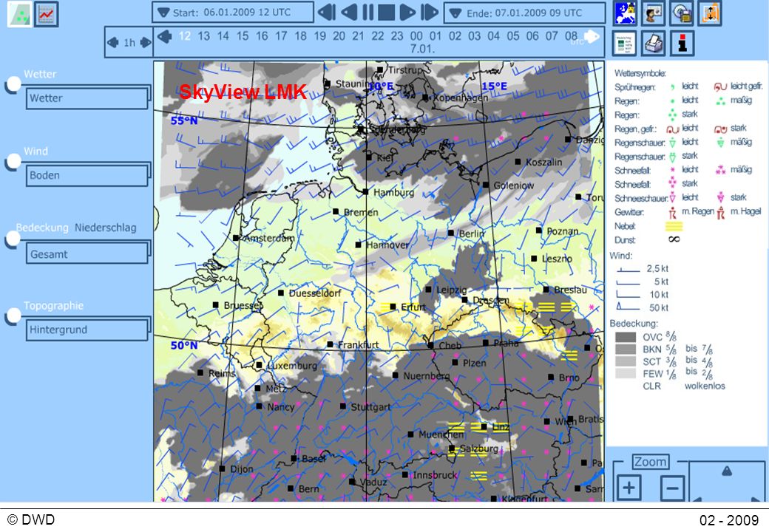
Task: Open the Start date dropdown
Action: tap(164, 13)
